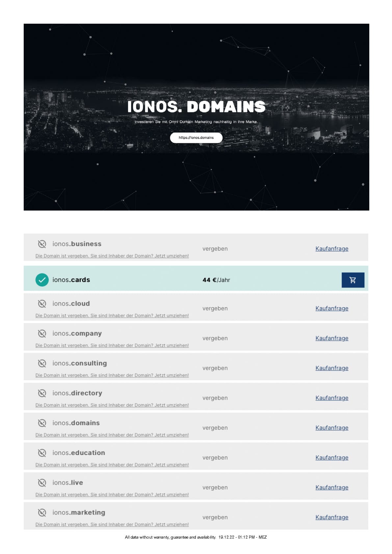Click the unavailable icon next to ionos.education
The width and height of the screenshot is (392, 554).
42,453
